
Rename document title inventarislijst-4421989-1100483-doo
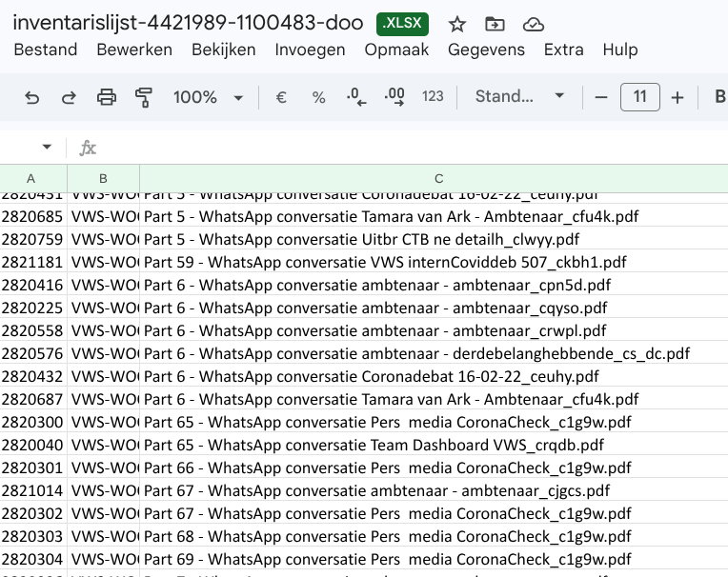[188, 22]
